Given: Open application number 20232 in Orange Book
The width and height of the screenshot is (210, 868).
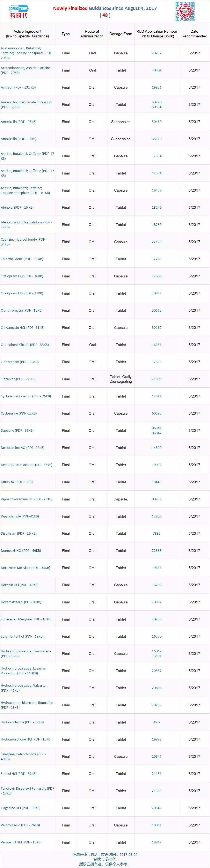Looking at the screenshot, I should pyautogui.click(x=156, y=53).
